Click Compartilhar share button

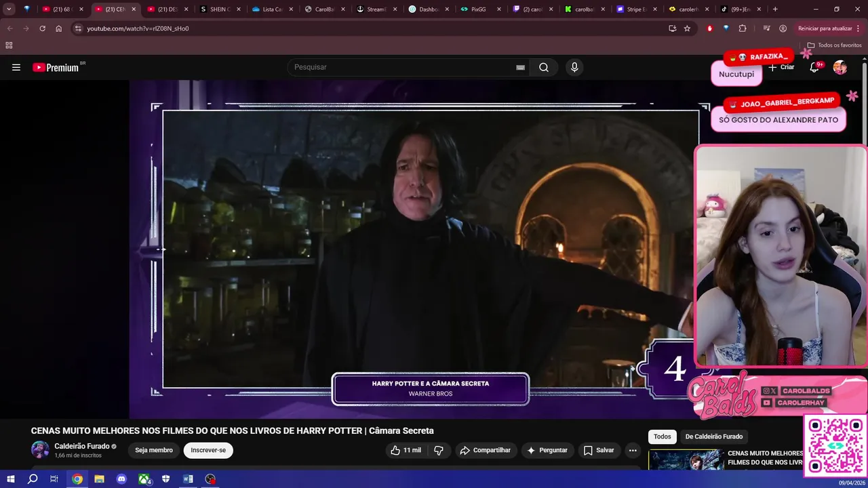485,450
